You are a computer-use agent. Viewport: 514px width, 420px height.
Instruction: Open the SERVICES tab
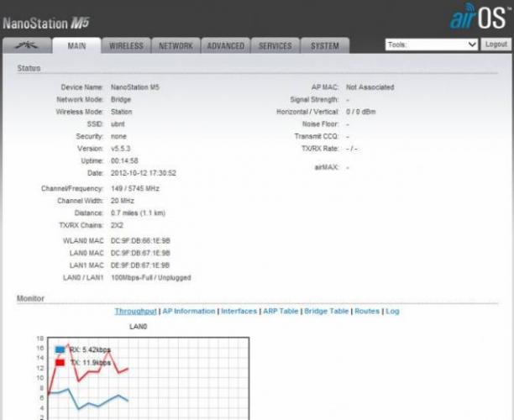[x=275, y=46]
